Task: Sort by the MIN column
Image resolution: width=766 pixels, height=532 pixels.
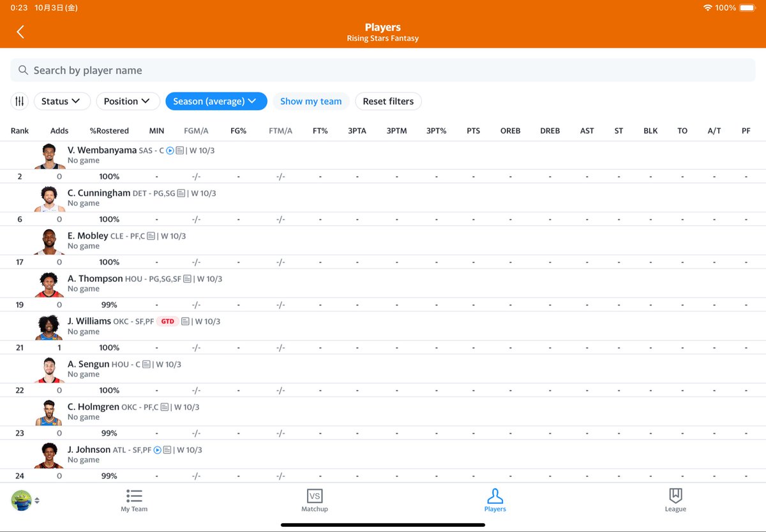Action: (157, 131)
